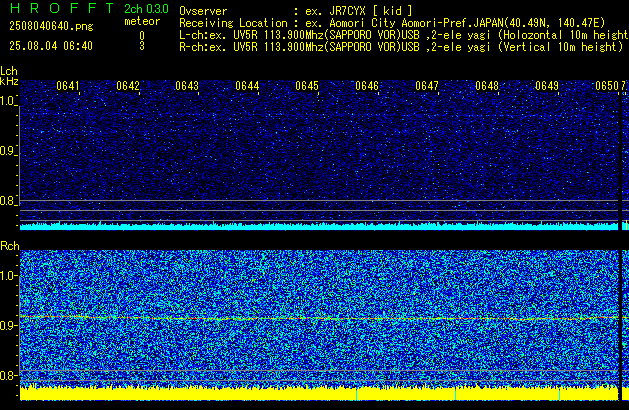Click the Rch 0.8 frequency tick label

[x=8, y=375]
